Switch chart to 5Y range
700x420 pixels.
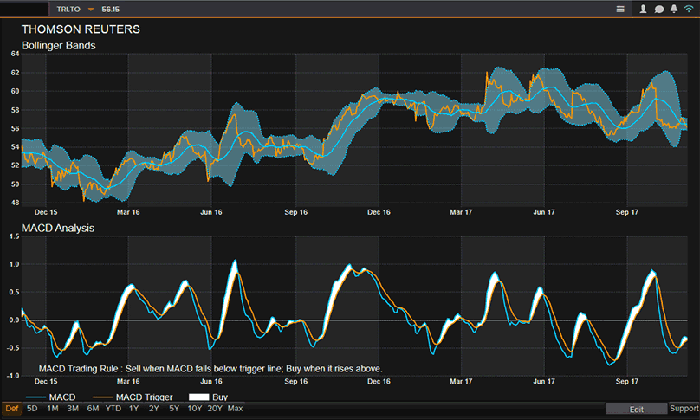pos(174,408)
